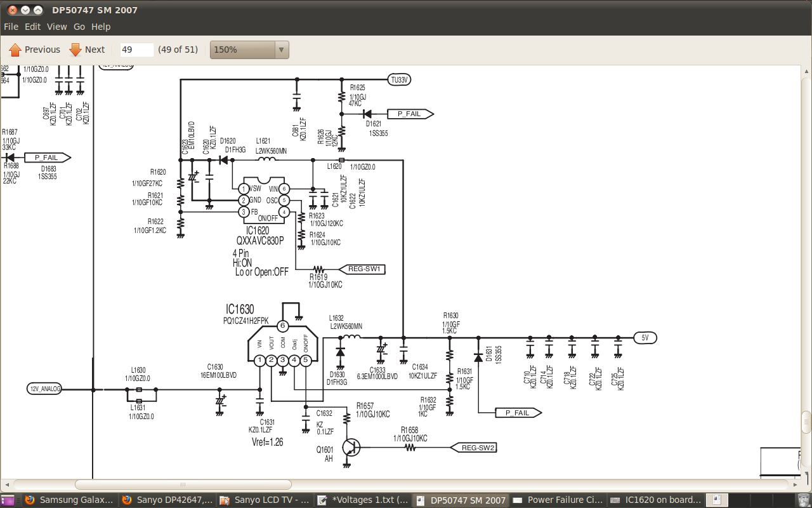Switch to the Power Failure Ci... taskbar window
The width and height of the screenshot is (812, 508).
coord(558,500)
